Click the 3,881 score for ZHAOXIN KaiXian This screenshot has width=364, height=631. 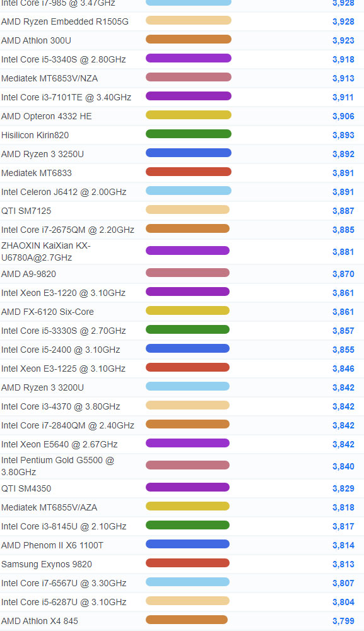coord(343,252)
